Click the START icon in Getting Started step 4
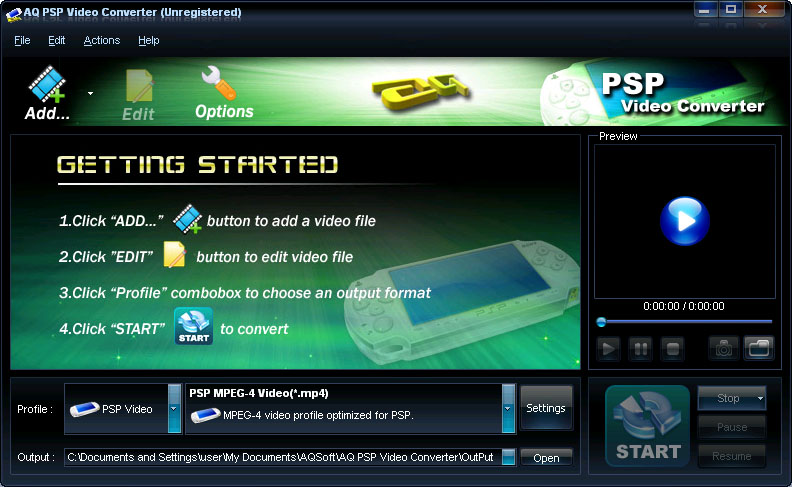This screenshot has width=792, height=487. pyautogui.click(x=193, y=326)
